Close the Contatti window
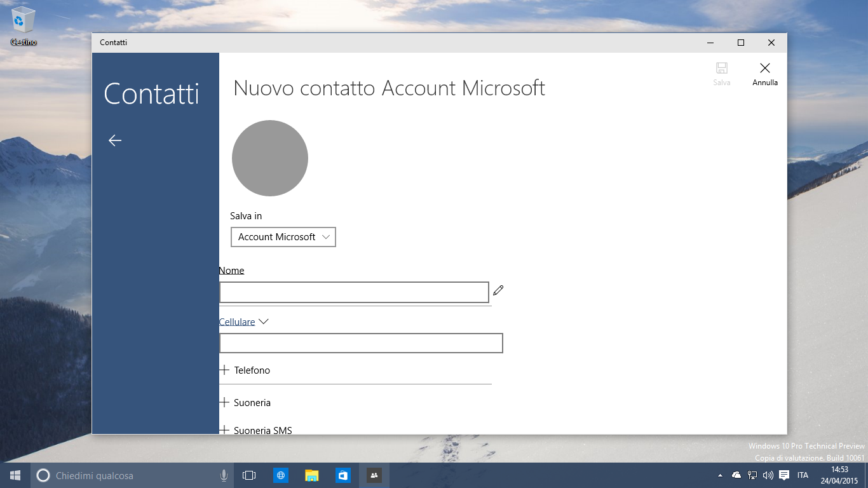 coord(771,43)
